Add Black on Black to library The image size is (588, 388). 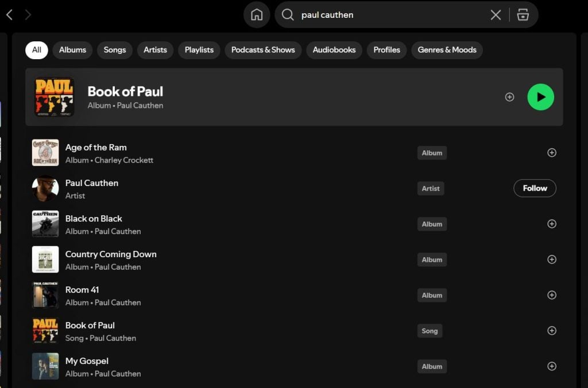click(551, 224)
